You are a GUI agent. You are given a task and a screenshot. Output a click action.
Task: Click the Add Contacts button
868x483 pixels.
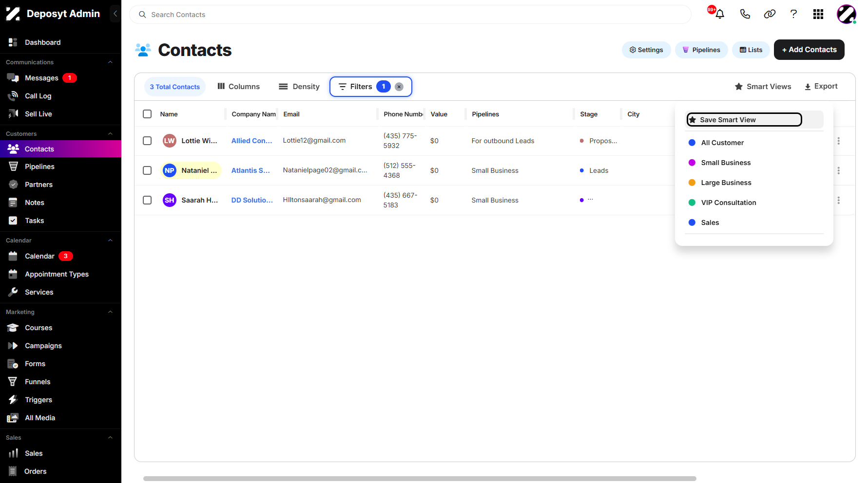[x=809, y=50]
